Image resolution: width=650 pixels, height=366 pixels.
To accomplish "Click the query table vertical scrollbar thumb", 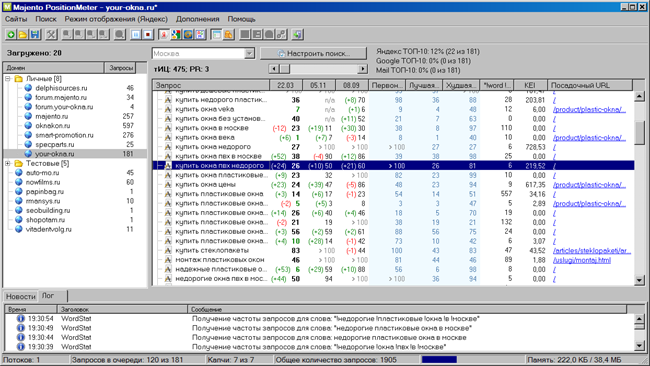I will 639,133.
